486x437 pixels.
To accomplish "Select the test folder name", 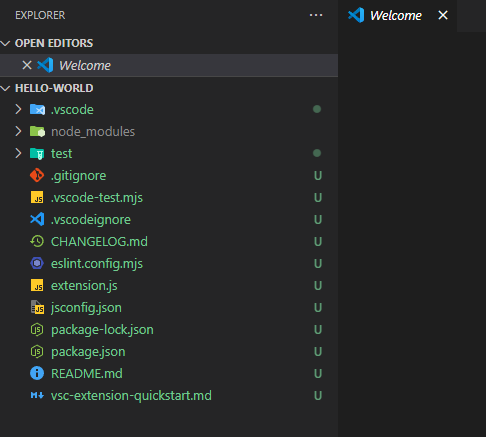I will 61,154.
